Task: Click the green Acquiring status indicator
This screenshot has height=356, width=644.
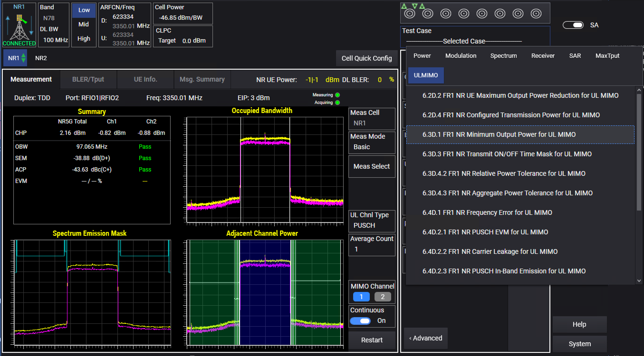Action: tap(338, 102)
